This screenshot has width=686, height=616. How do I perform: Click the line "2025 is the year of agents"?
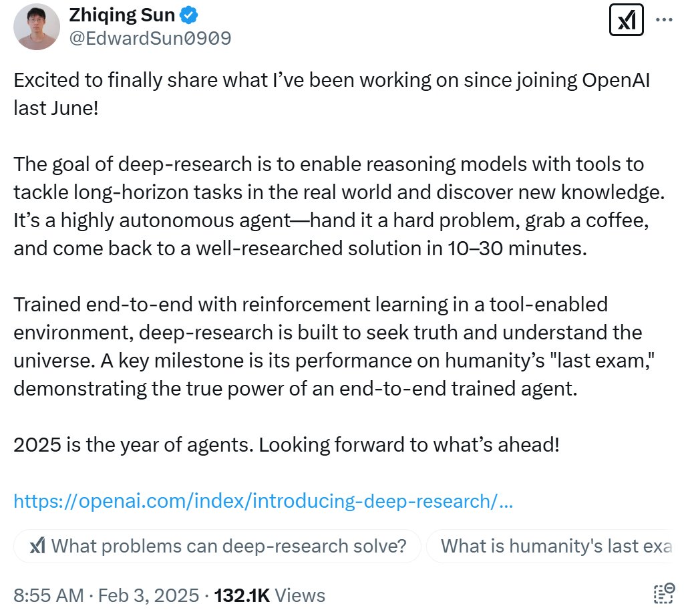point(286,444)
